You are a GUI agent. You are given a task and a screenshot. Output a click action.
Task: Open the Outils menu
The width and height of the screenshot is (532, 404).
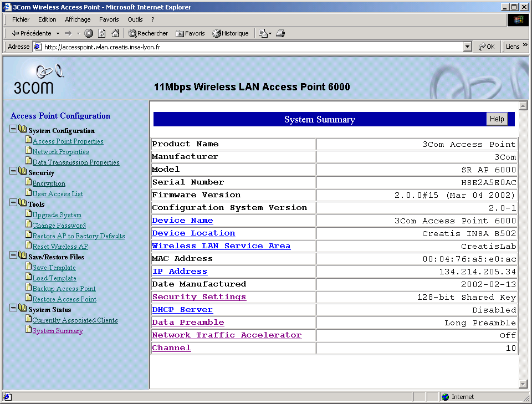point(135,19)
